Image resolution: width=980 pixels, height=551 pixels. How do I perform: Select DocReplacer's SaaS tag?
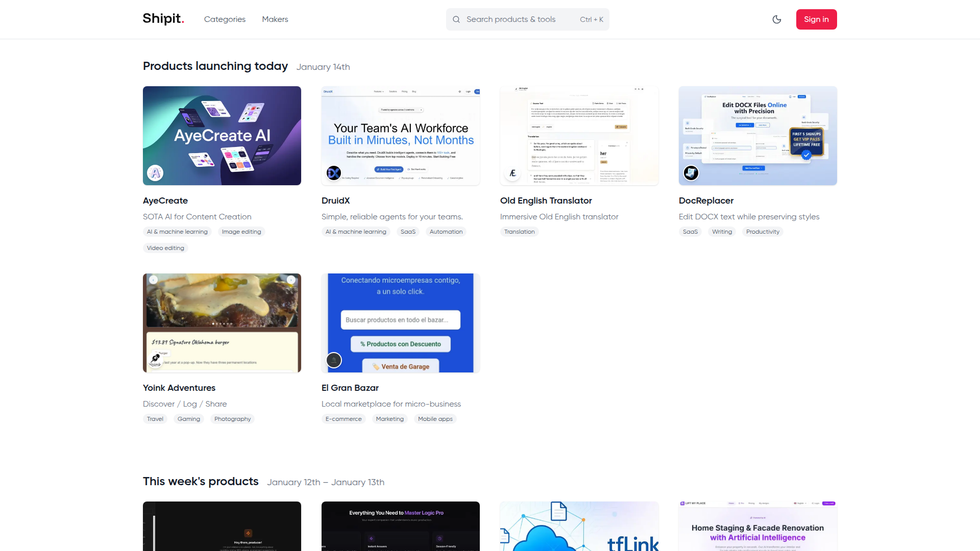pos(690,232)
